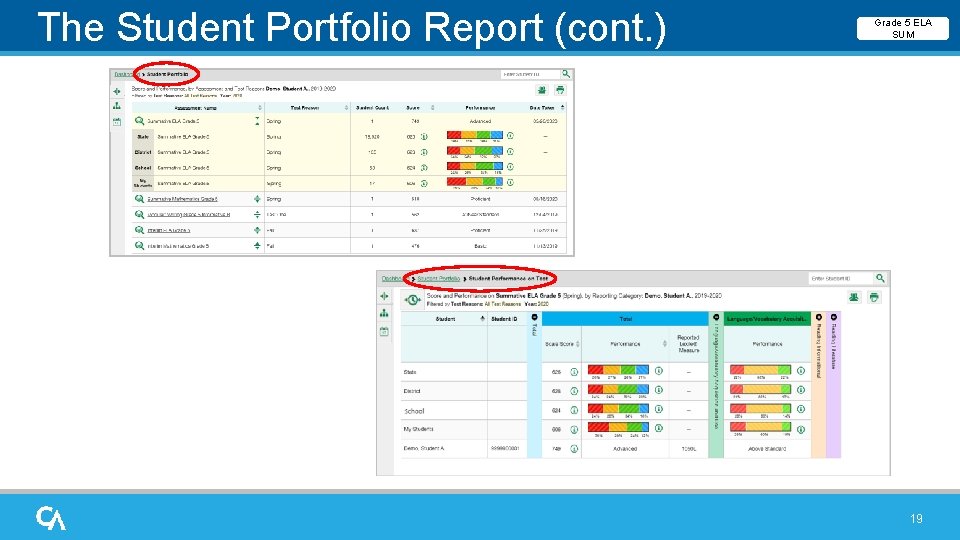This screenshot has width=960, height=540.
Task: Expand the Summative Mathematics Grade 5 row
Action: [x=257, y=198]
